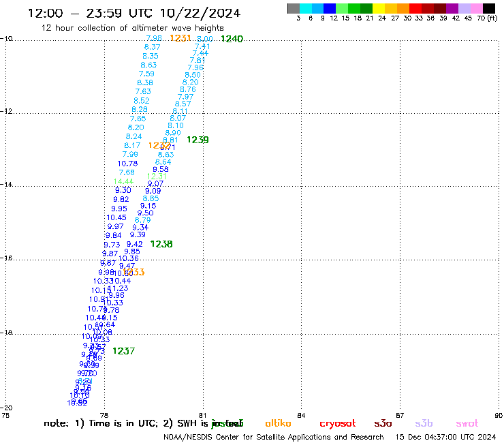Click the chart title '12:00 – 23:59 UTC 10/22/2024'

(134, 13)
